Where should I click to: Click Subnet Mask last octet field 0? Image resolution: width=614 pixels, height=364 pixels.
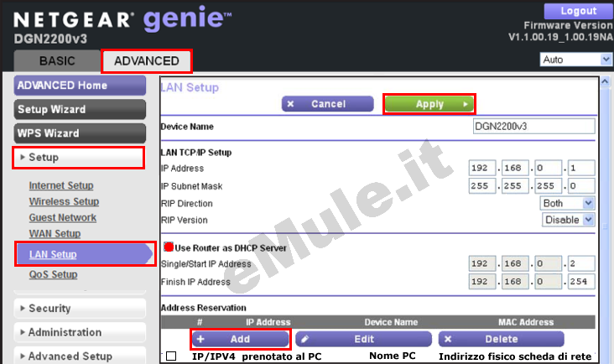pos(581,185)
